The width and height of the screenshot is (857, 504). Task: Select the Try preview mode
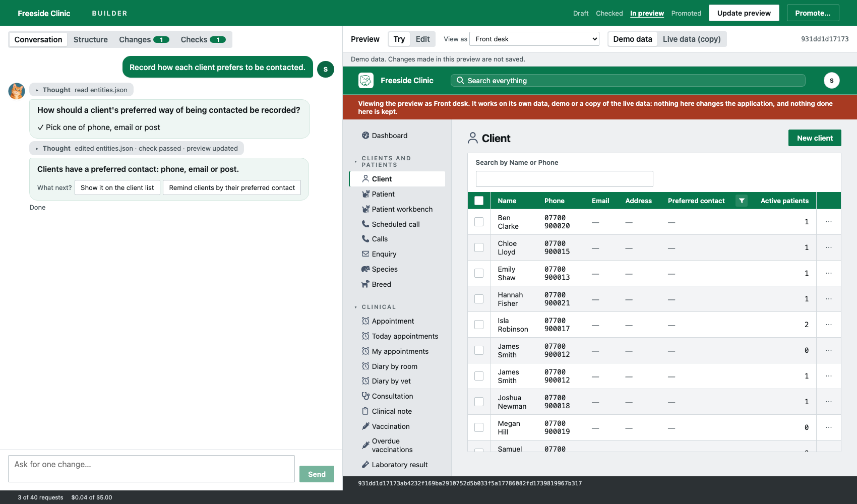click(x=399, y=39)
